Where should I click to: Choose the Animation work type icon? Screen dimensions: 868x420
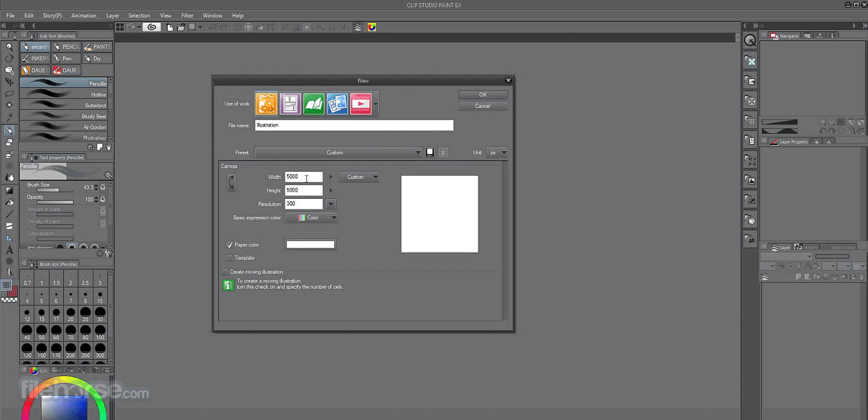click(361, 104)
